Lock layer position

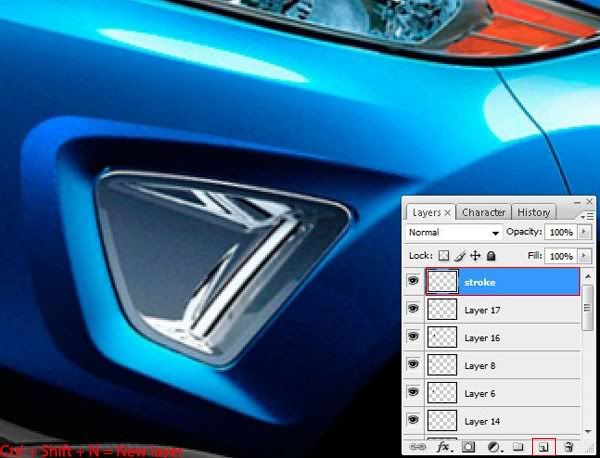[x=475, y=256]
